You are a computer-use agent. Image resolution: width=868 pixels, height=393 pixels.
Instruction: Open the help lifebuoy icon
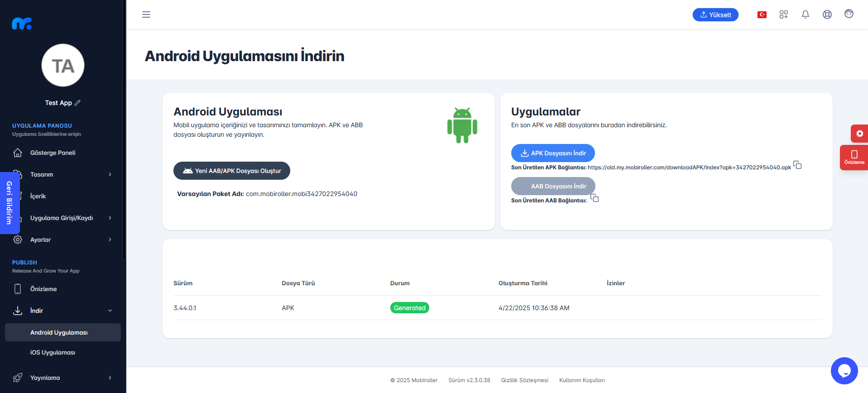coord(827,14)
